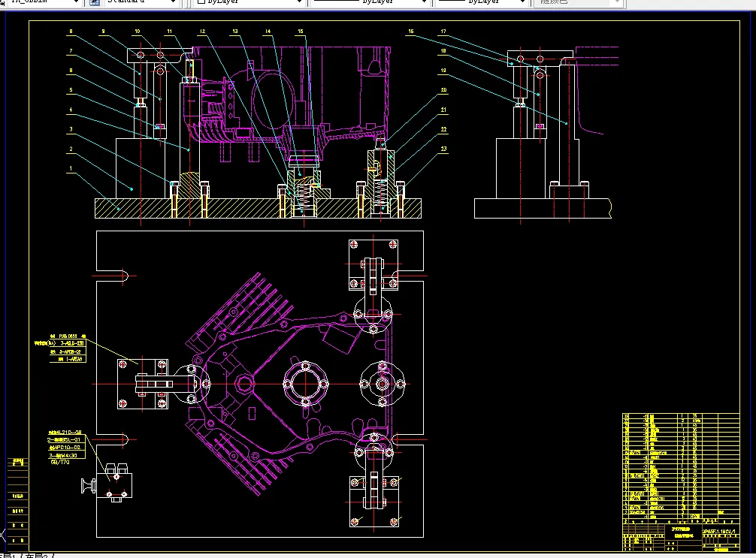Select part balloon number 10
Image resolution: width=756 pixels, height=558 pixels.
tap(138, 32)
